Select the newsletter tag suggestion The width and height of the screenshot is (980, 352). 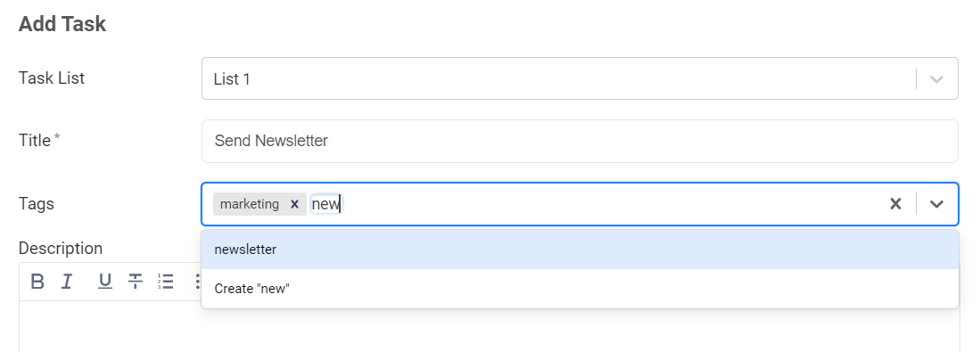pos(580,250)
